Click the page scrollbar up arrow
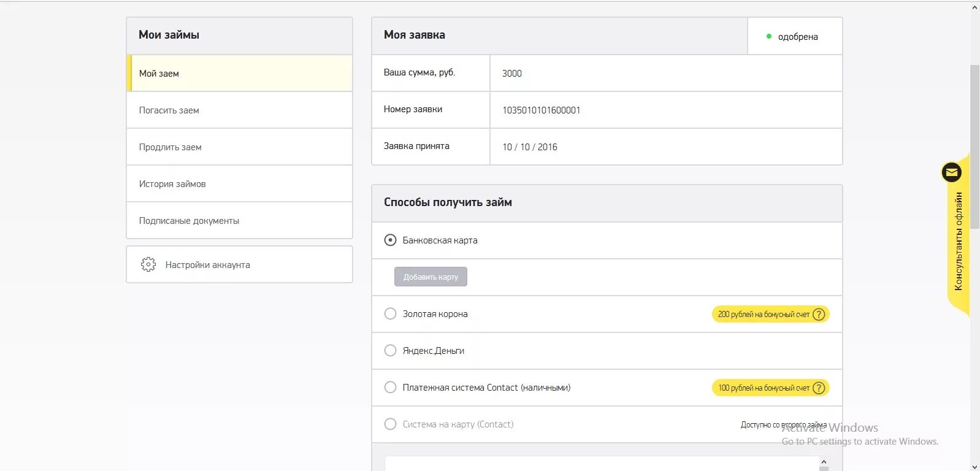The height and width of the screenshot is (471, 980). pos(974,7)
